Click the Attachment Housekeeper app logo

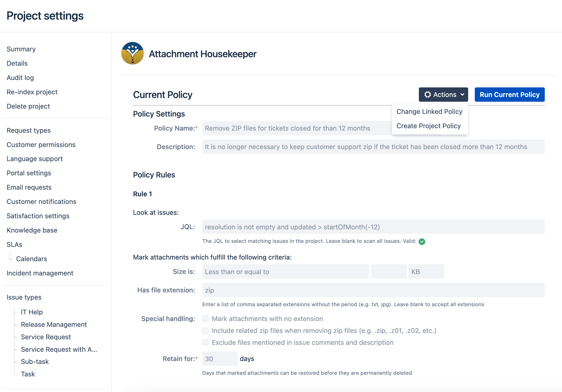click(x=132, y=53)
